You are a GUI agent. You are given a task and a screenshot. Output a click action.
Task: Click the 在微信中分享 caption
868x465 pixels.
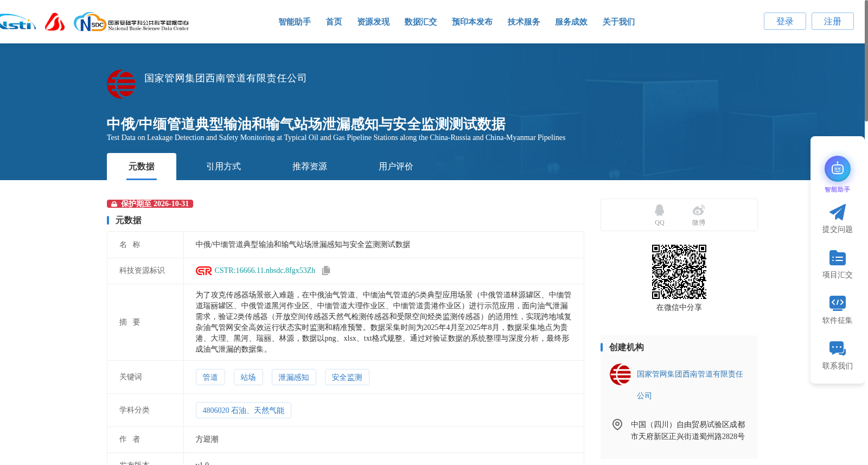pyautogui.click(x=679, y=308)
